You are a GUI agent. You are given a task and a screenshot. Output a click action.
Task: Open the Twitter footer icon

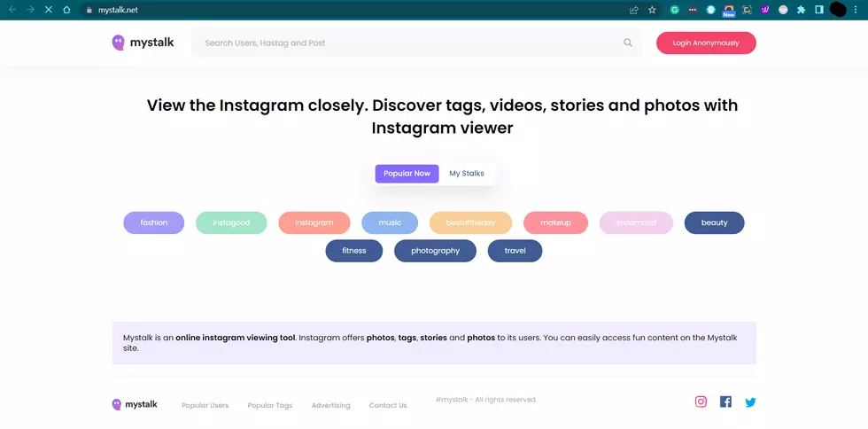(x=750, y=402)
